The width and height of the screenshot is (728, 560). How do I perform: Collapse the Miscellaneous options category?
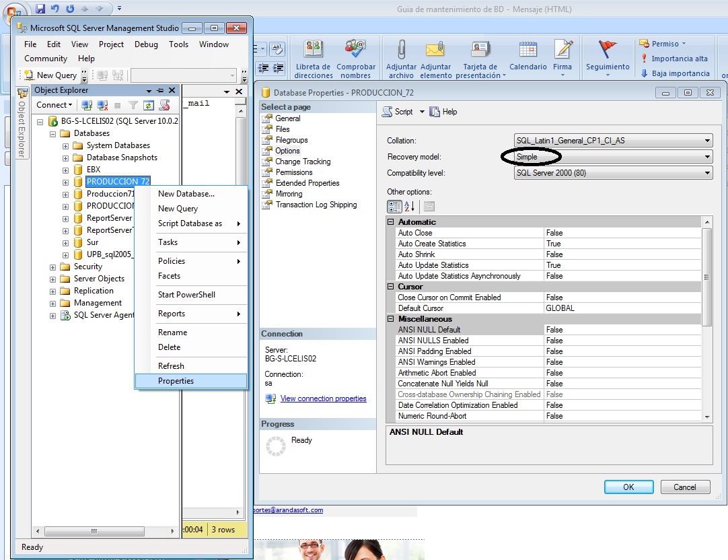coord(390,319)
